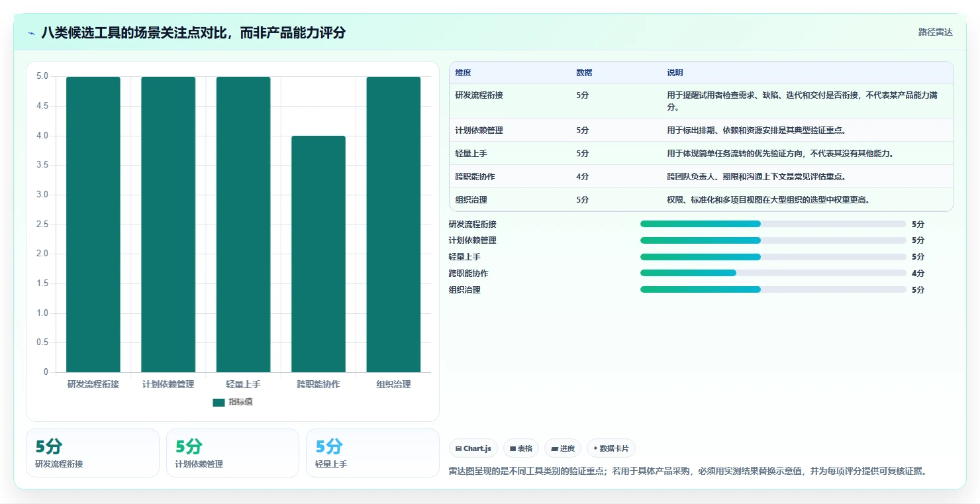Screen dimensions: 980x504
Task: Click the description starting 跨团队负责人
Action: (756, 177)
